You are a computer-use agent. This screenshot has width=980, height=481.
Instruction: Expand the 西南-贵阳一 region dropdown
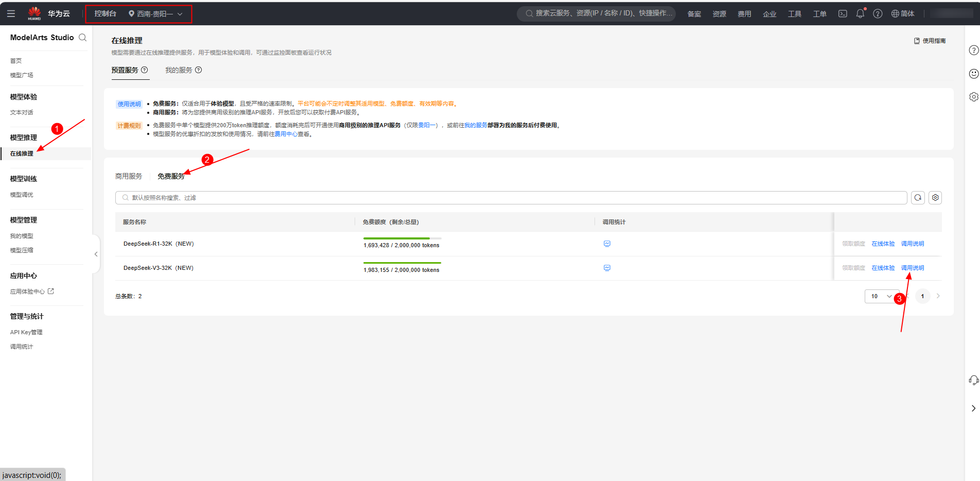(x=155, y=14)
